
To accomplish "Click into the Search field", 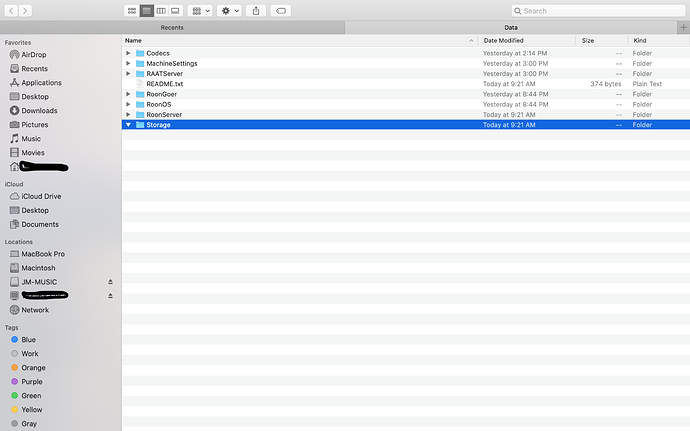I will click(x=598, y=11).
